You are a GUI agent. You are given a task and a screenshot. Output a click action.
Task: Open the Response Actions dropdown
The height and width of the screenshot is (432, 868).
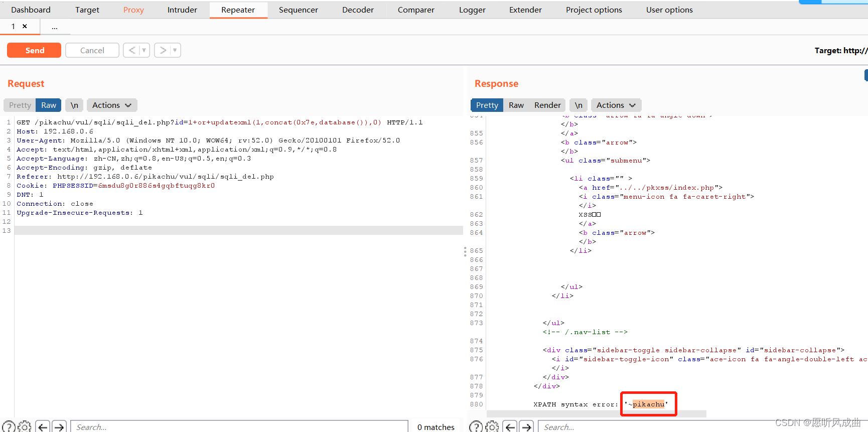616,105
